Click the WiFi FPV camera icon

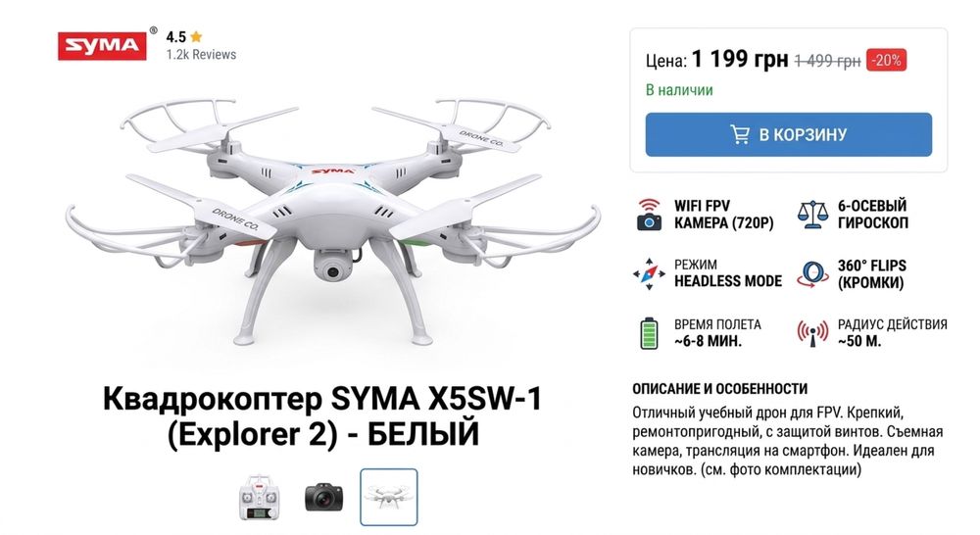[x=650, y=215]
